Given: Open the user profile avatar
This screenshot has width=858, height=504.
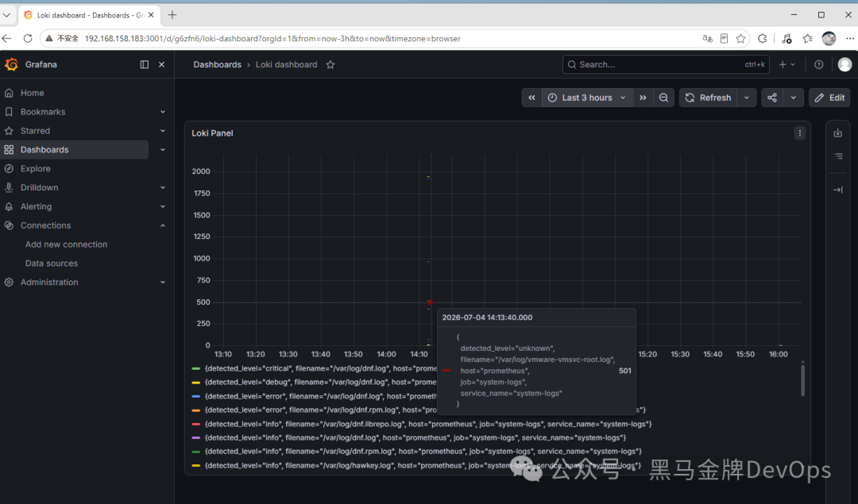Looking at the screenshot, I should (844, 64).
